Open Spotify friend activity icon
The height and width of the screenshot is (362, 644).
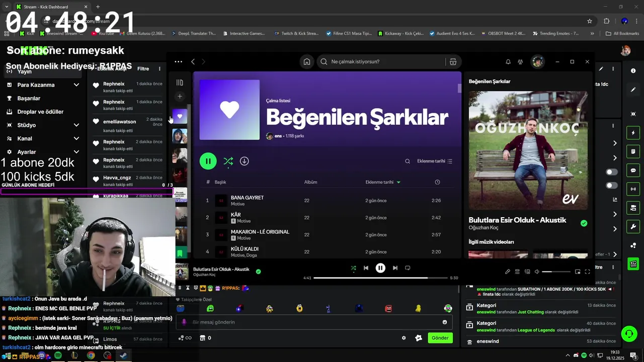tap(520, 62)
